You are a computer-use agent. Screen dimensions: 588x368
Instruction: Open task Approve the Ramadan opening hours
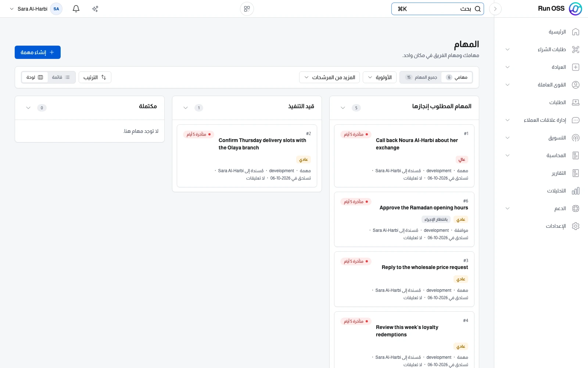tap(424, 208)
